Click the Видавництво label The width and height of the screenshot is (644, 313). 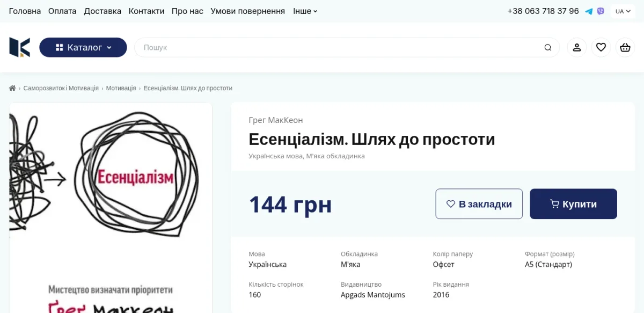tap(361, 285)
